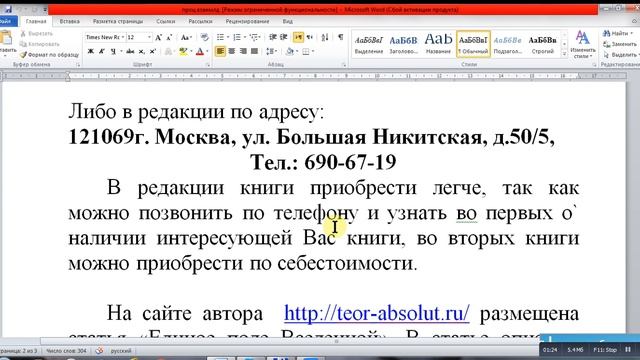Open line spacing dropdown
This screenshot has width=640, height=360.
coord(271,51)
